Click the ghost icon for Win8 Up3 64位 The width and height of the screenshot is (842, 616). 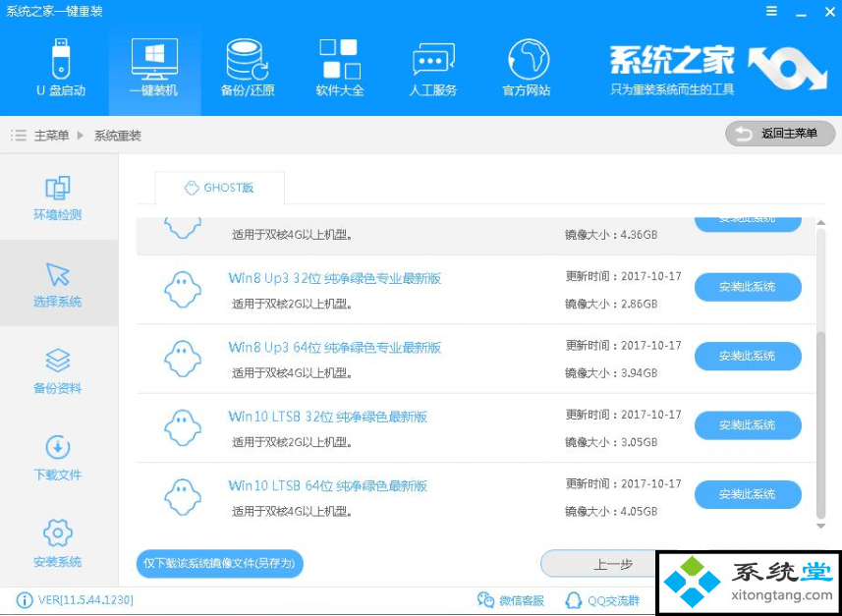tap(183, 359)
